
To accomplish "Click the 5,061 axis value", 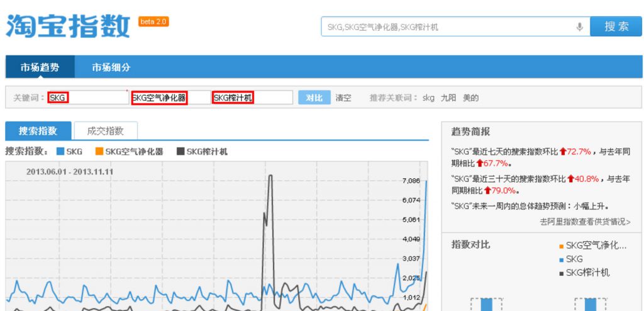I will 411,219.
